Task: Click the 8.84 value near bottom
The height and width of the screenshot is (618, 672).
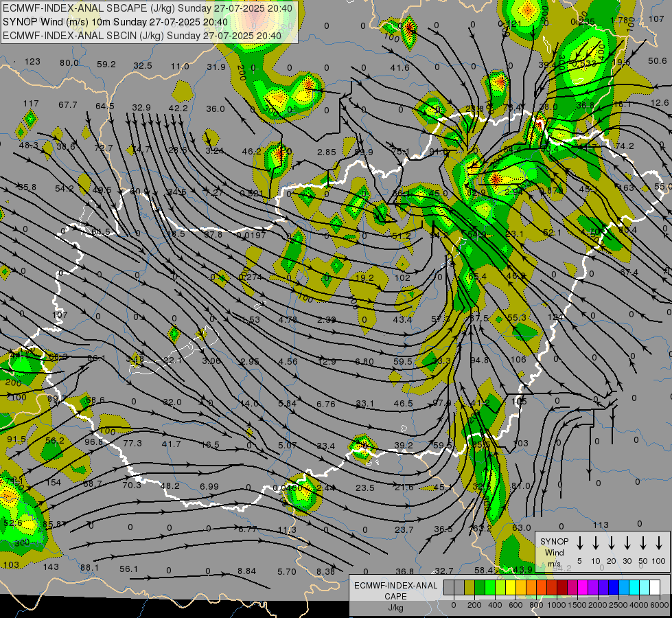Action: pyautogui.click(x=246, y=571)
